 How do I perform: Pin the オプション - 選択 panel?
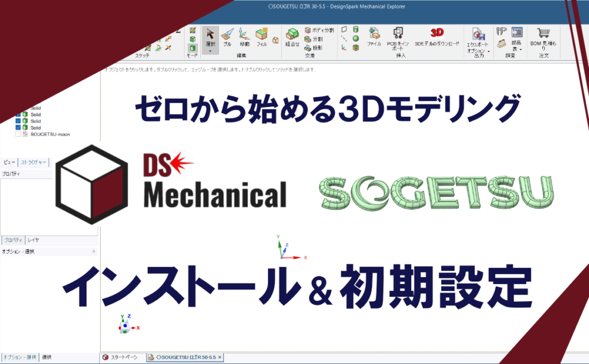coord(94,251)
